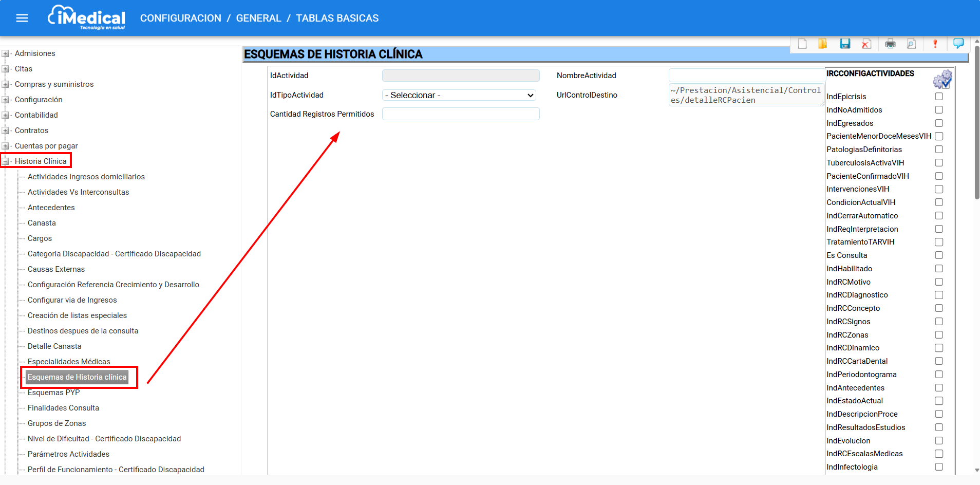
Task: Open Especialidades Médicas from the tree
Action: click(x=69, y=362)
